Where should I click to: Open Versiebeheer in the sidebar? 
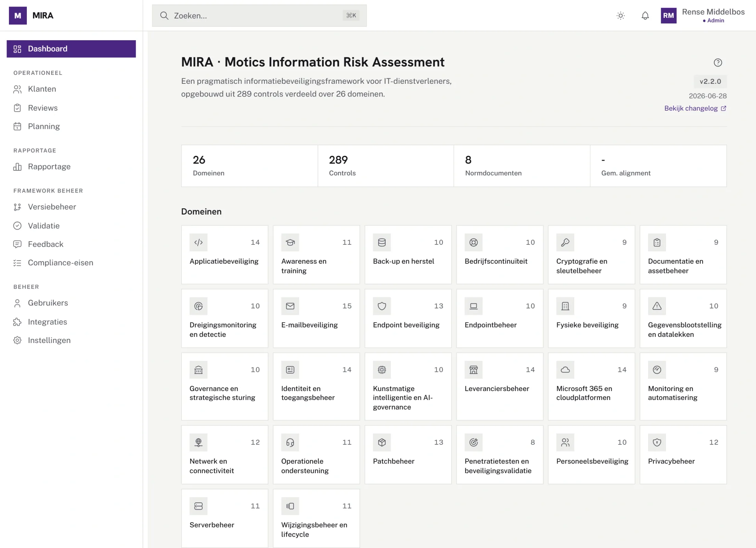pos(71,207)
